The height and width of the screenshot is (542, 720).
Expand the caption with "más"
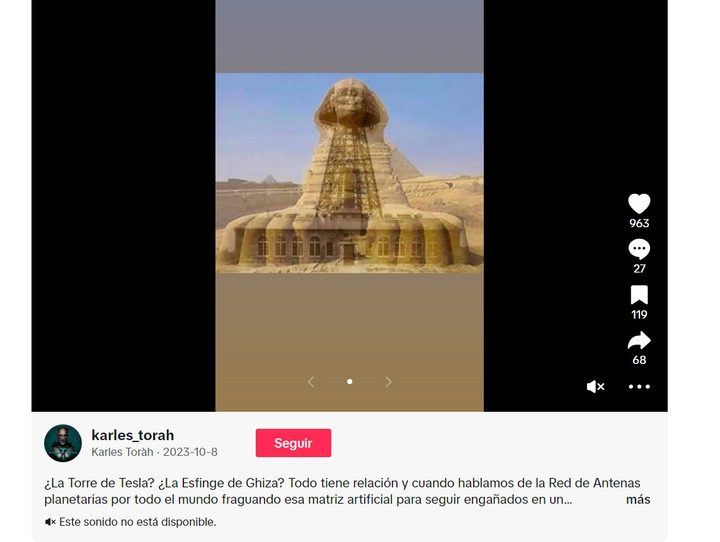click(638, 499)
